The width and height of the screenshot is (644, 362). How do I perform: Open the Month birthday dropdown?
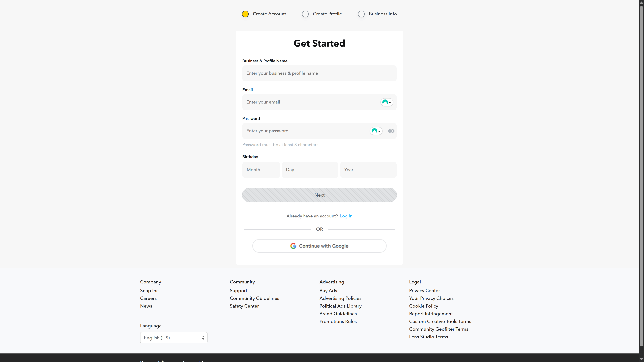[261, 170]
